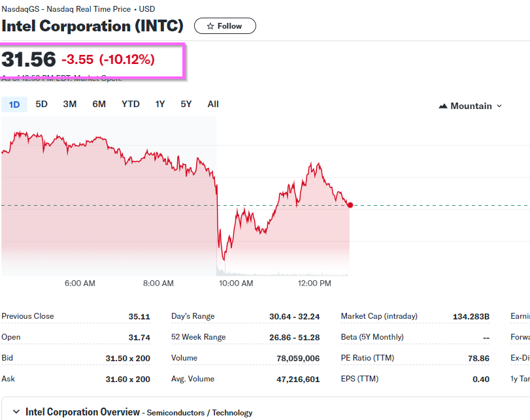Click the 6:00 AM axis label
The image size is (530, 420).
tap(80, 283)
